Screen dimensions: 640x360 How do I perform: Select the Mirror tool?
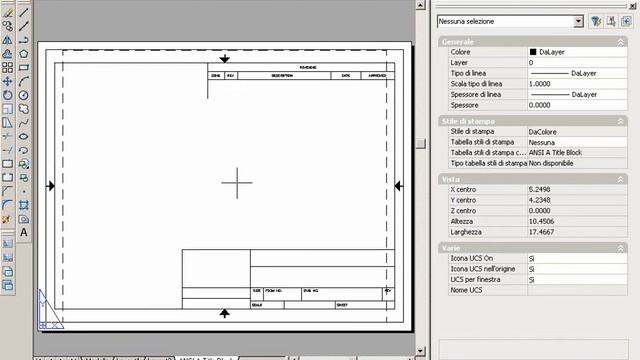click(7, 40)
